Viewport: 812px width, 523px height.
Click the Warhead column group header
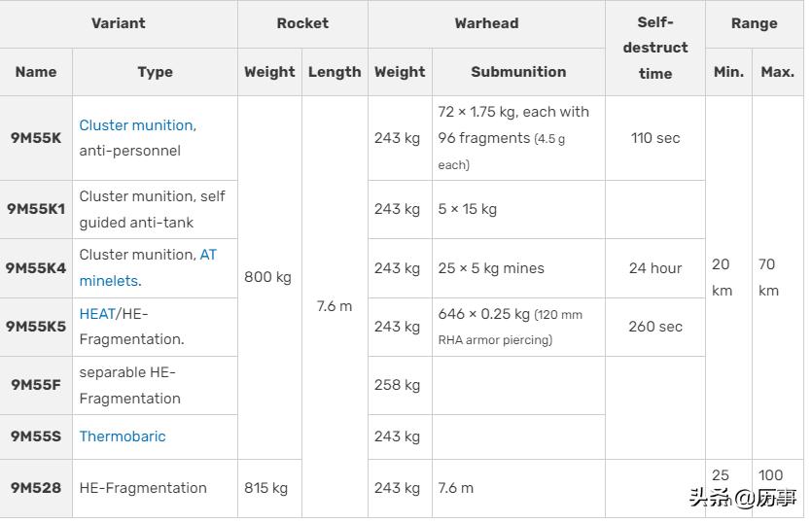(486, 23)
